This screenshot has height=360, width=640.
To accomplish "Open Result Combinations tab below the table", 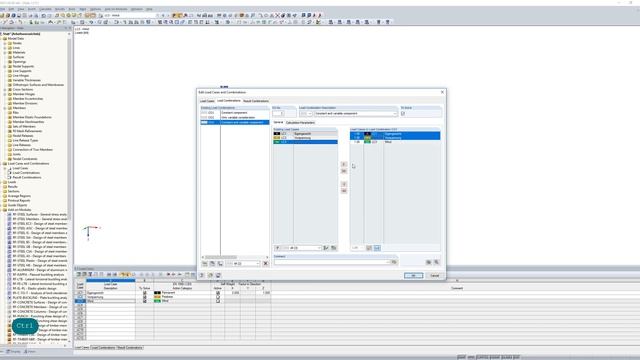I will tap(130, 348).
